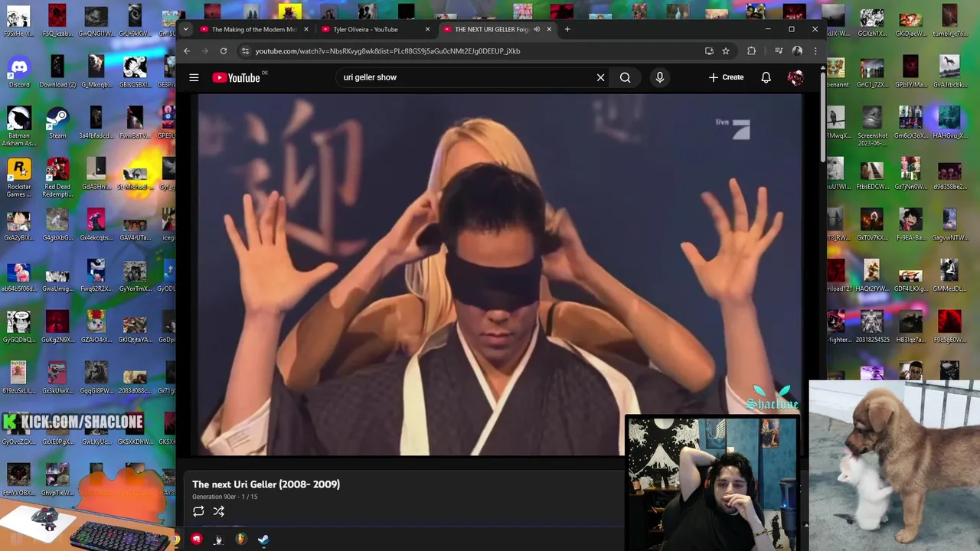Clear the search box with X
980x551 pixels.
(x=600, y=77)
